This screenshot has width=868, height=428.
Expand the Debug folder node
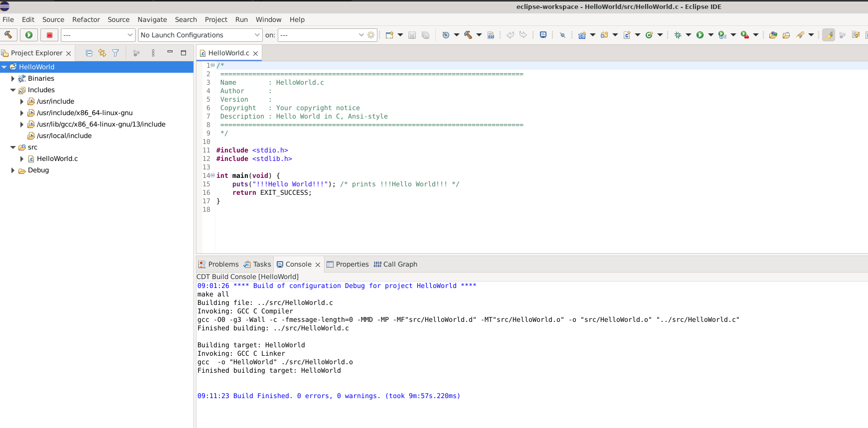point(13,170)
